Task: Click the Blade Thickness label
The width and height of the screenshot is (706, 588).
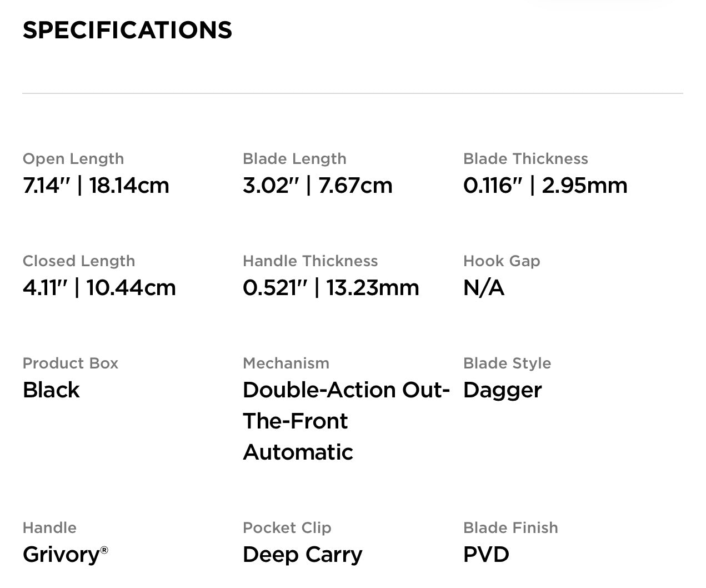Action: click(525, 158)
